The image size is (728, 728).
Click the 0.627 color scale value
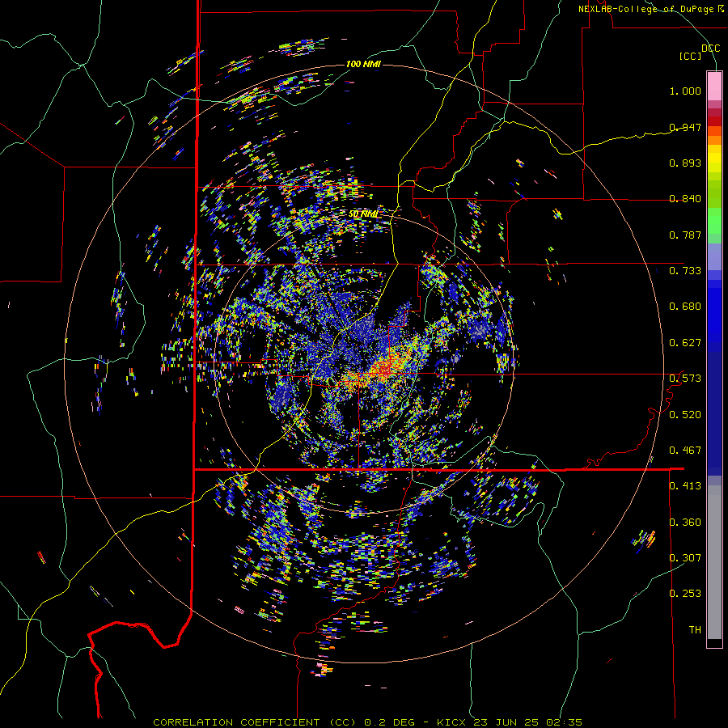(x=685, y=342)
